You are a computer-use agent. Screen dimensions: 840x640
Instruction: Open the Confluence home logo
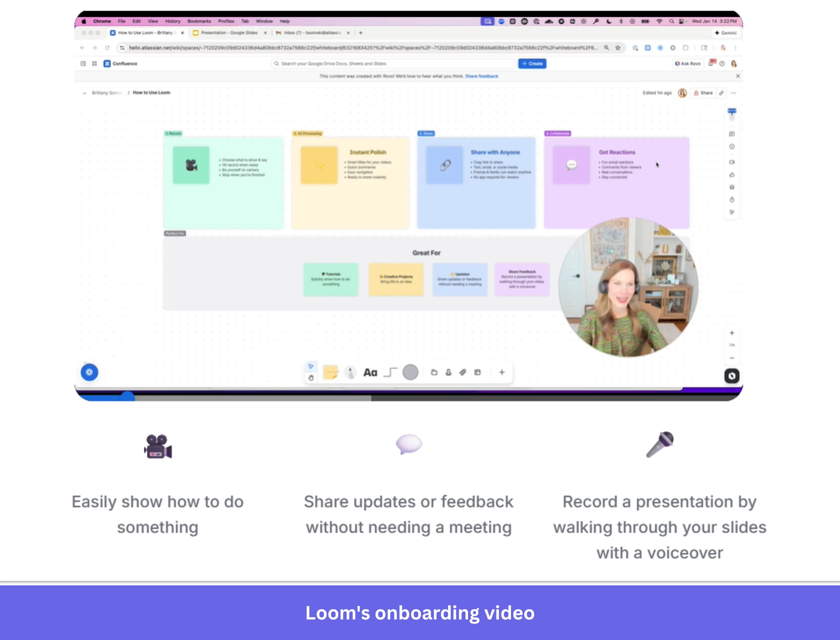tap(120, 63)
